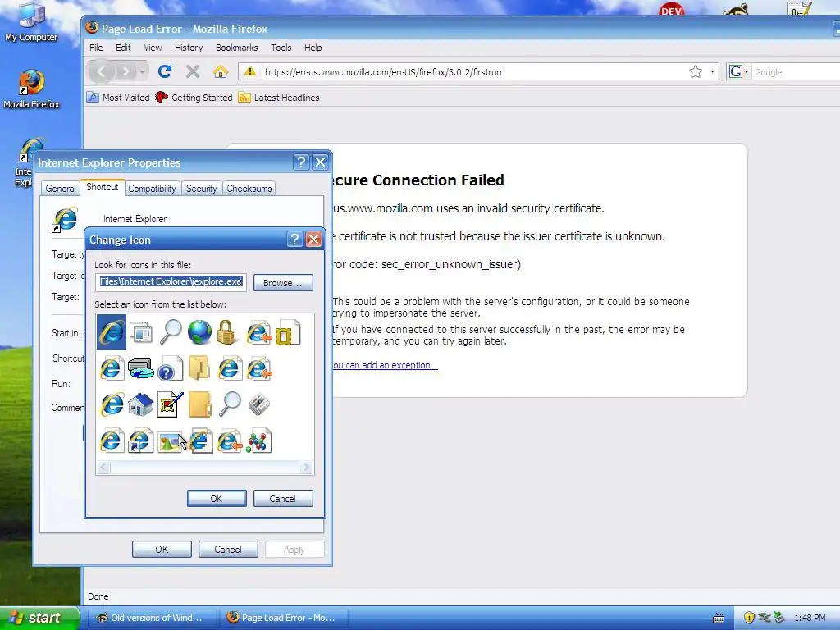Image resolution: width=840 pixels, height=630 pixels.
Task: Confirm Change Icon with OK
Action: (x=217, y=499)
